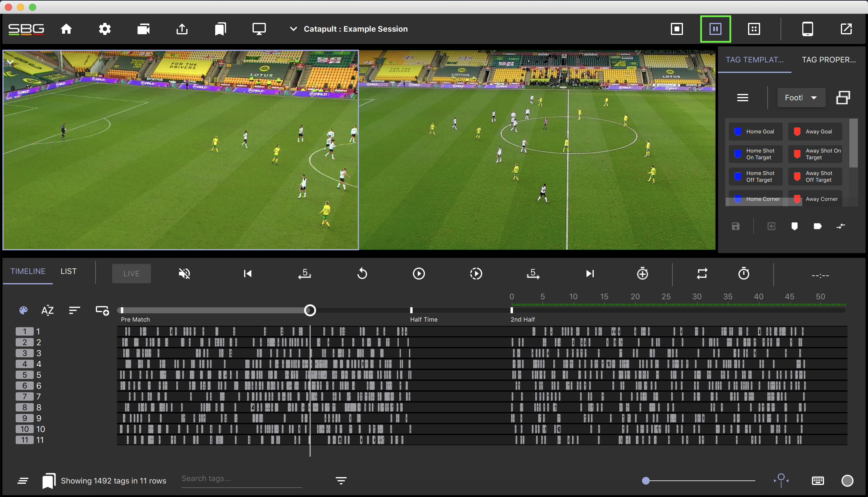Click the monitor display icon
The height and width of the screenshot is (497, 868).
[259, 29]
